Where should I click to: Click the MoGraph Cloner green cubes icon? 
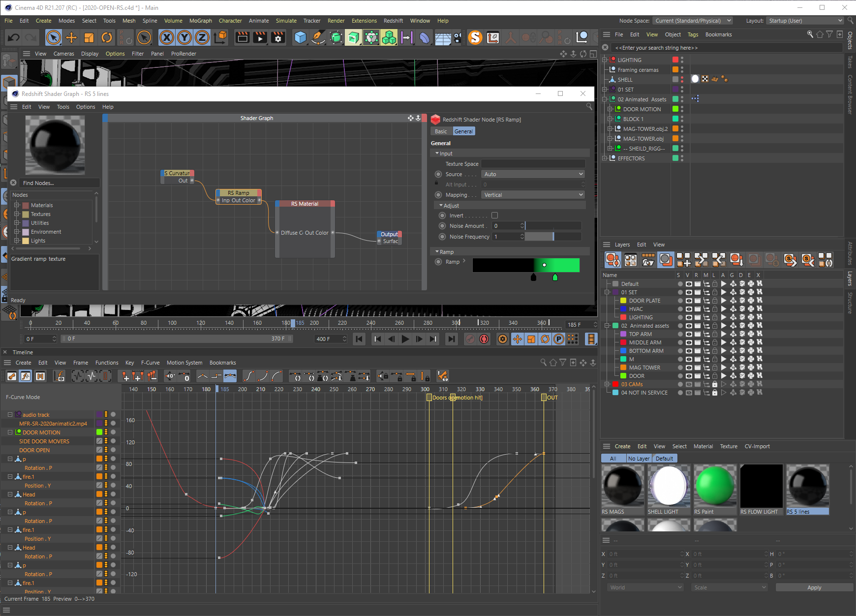pos(389,37)
